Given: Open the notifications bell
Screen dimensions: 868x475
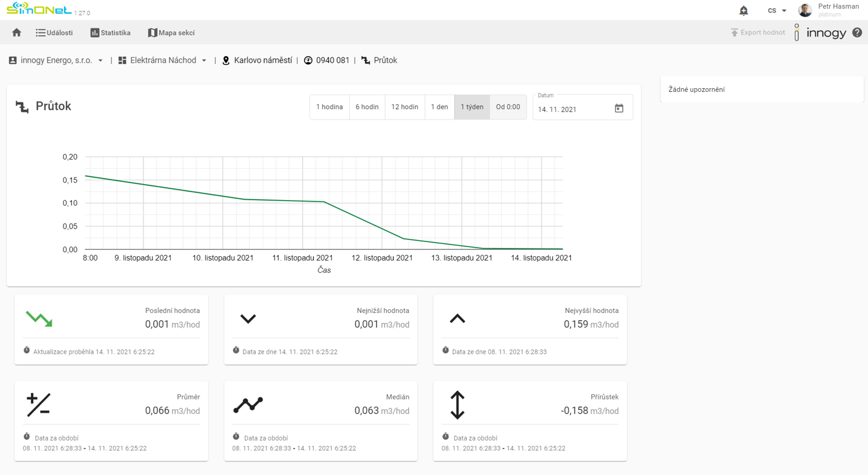Looking at the screenshot, I should tap(743, 10).
